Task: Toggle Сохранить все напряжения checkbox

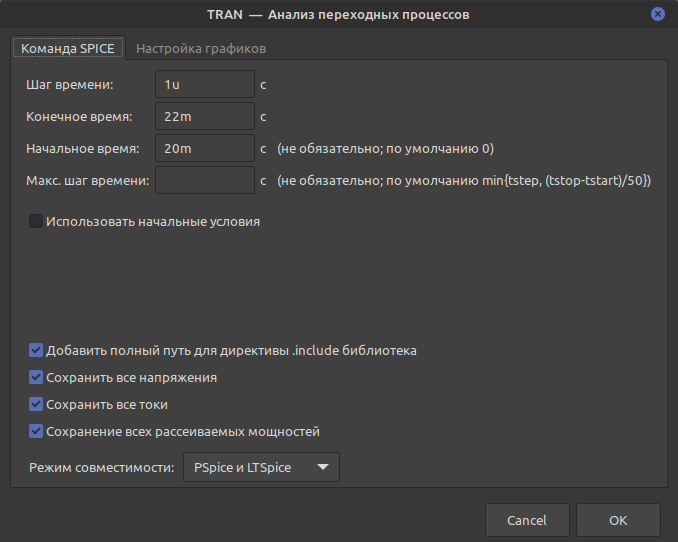Action: [36, 378]
